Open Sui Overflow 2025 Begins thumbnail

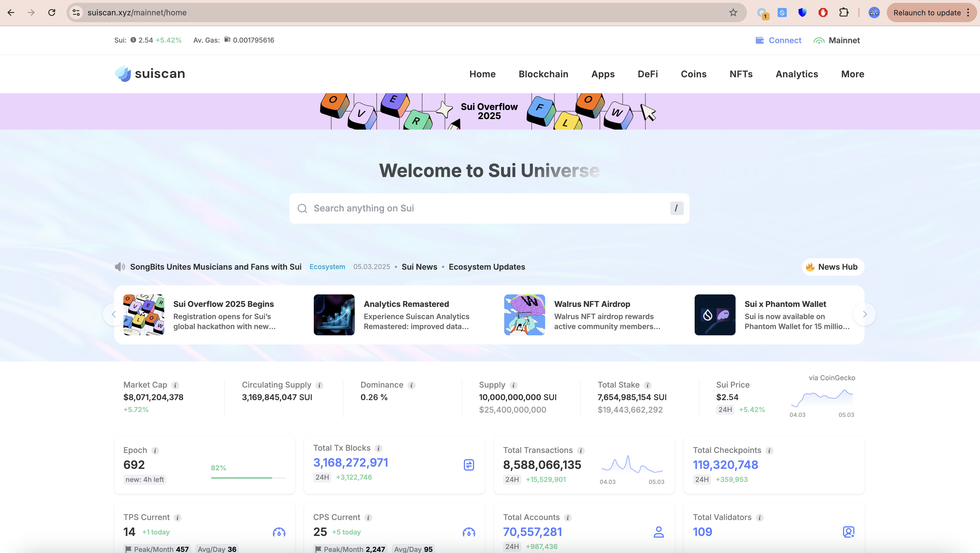tap(144, 315)
